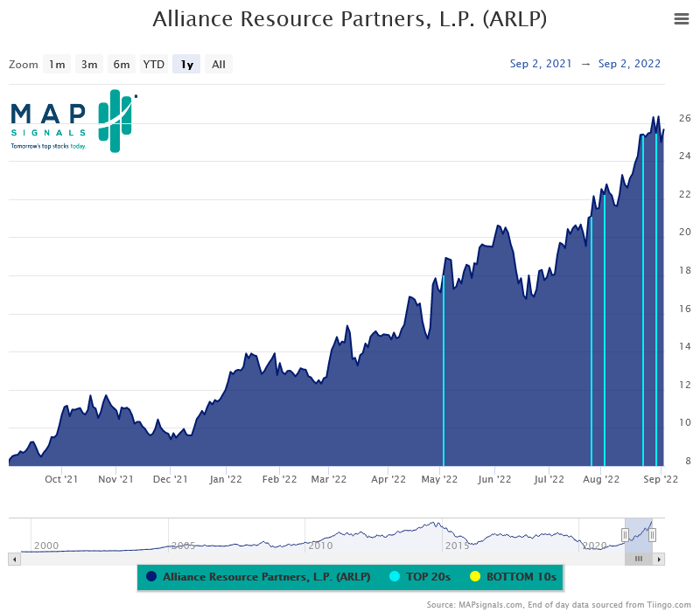Viewport: 700px width, 612px height.
Task: Select the All zoom range button
Action: point(218,64)
